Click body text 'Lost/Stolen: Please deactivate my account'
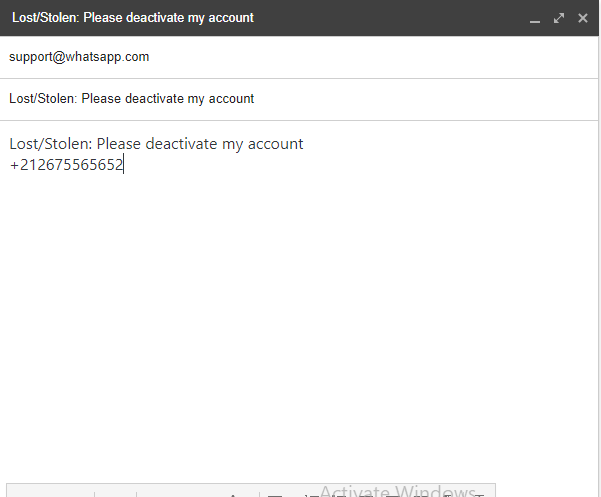The image size is (601, 497). (x=156, y=144)
